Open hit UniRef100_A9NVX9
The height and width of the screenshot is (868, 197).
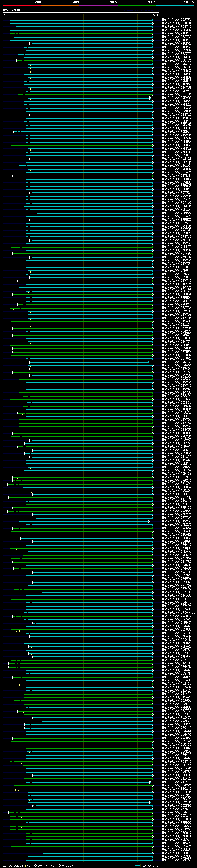(x=177, y=362)
